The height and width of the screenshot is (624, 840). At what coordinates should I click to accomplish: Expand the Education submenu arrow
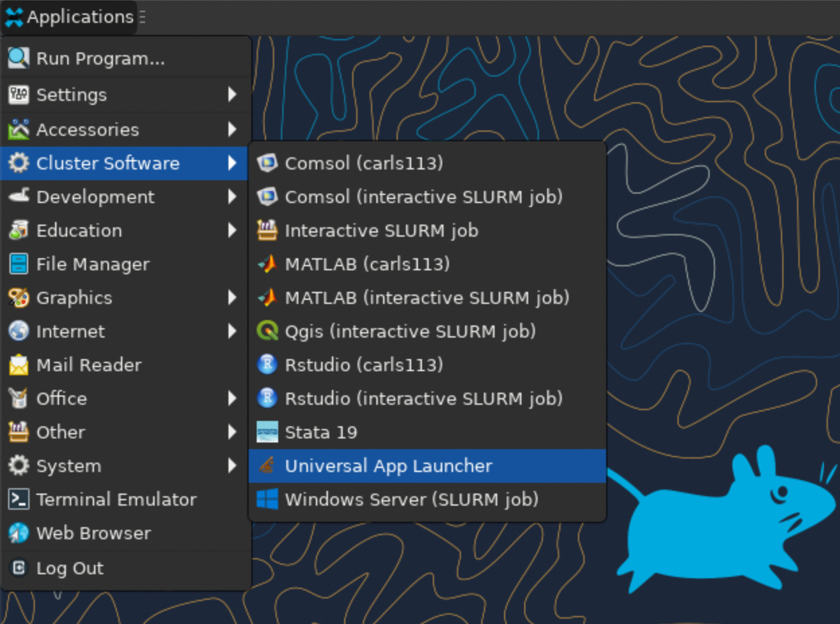click(x=233, y=230)
